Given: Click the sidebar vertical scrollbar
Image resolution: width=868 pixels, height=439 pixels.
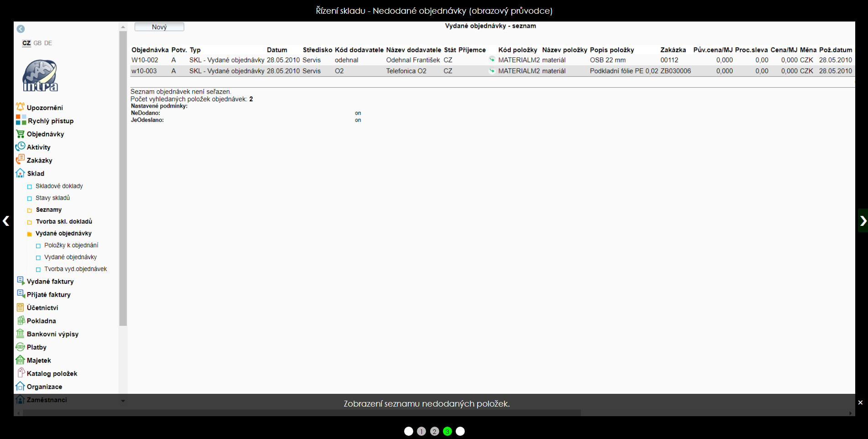Looking at the screenshot, I should pyautogui.click(x=123, y=183).
